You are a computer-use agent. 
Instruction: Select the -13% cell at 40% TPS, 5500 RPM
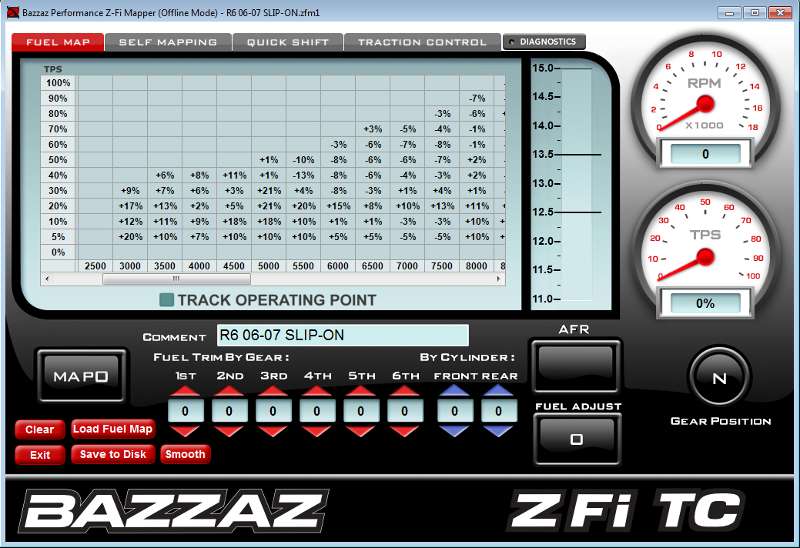pyautogui.click(x=303, y=175)
